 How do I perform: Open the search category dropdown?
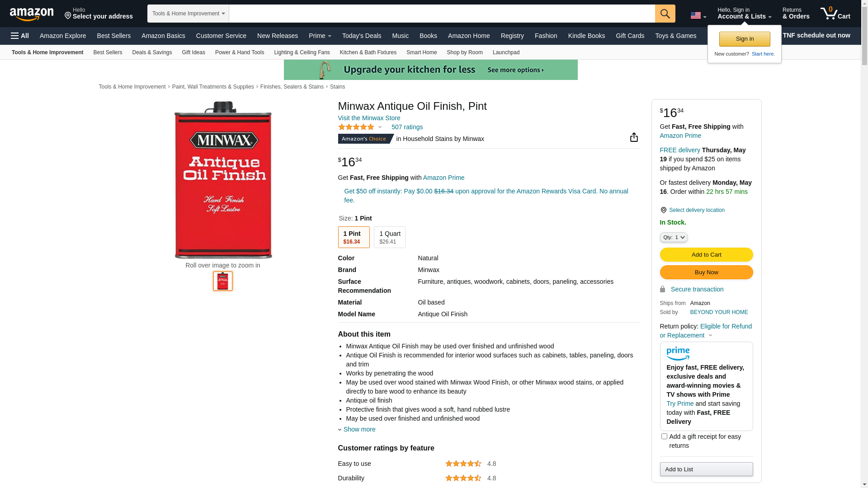pyautogui.click(x=188, y=14)
